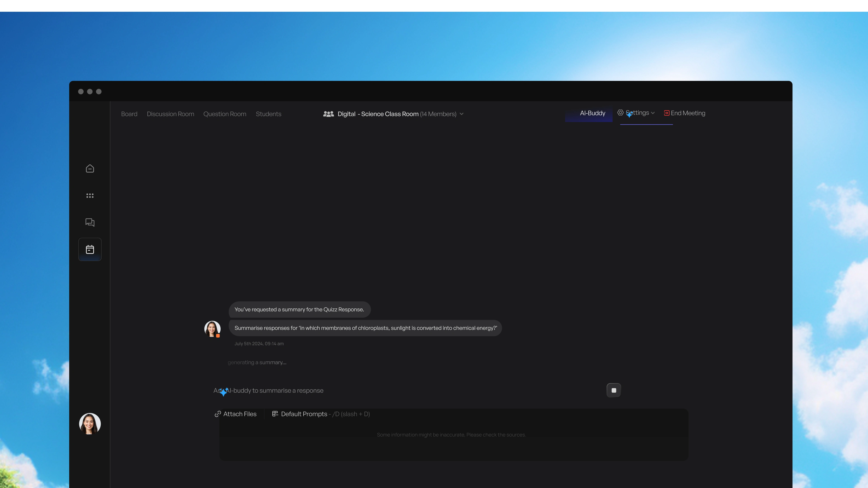Select the calendar icon in sidebar
The image size is (868, 488).
coord(90,250)
